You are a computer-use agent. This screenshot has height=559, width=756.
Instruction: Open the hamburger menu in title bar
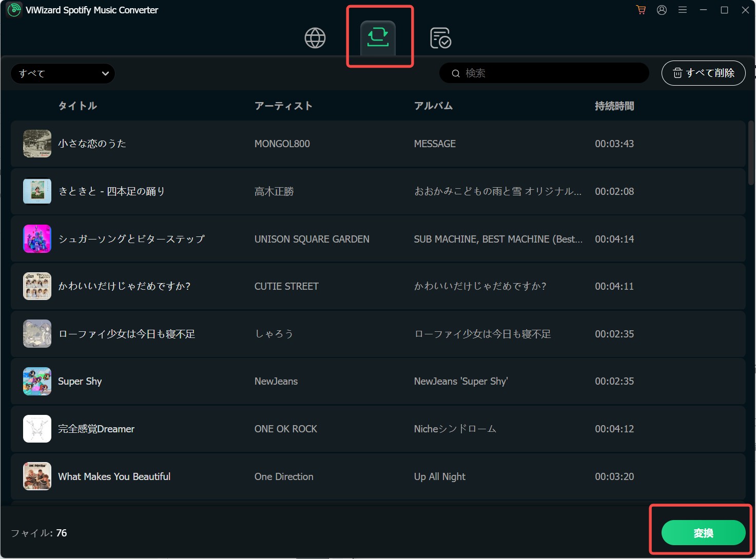683,10
